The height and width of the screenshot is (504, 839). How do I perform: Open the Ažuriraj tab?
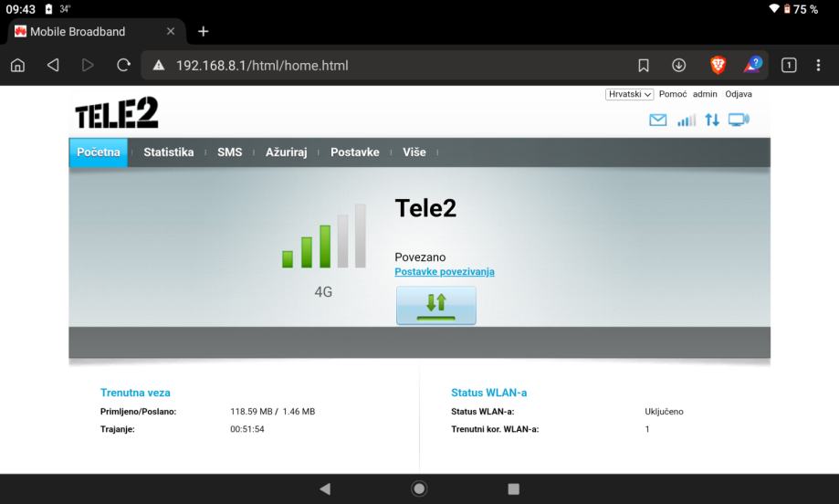coord(287,152)
